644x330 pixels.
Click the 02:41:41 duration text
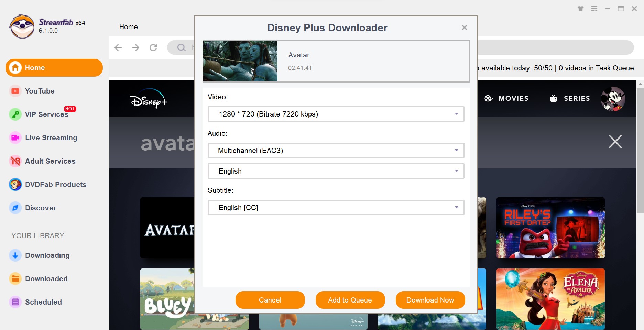point(300,68)
